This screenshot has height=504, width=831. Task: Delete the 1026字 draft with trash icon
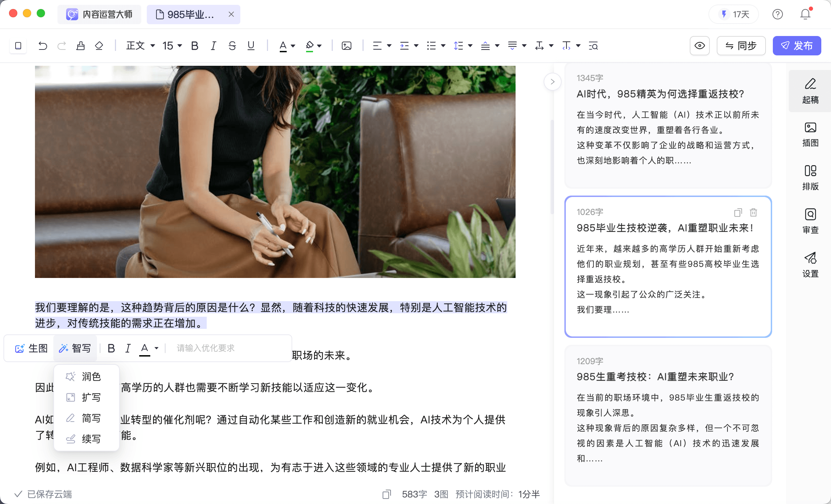(753, 212)
